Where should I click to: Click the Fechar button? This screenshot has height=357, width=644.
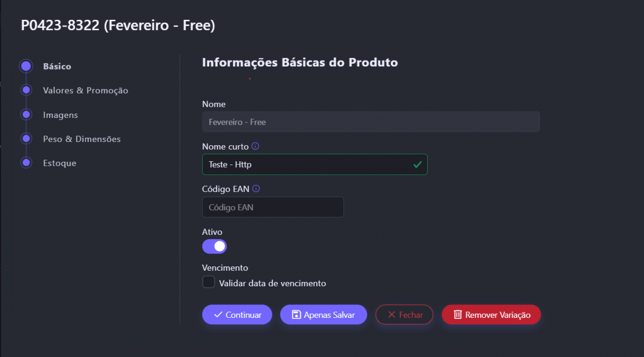pos(405,315)
